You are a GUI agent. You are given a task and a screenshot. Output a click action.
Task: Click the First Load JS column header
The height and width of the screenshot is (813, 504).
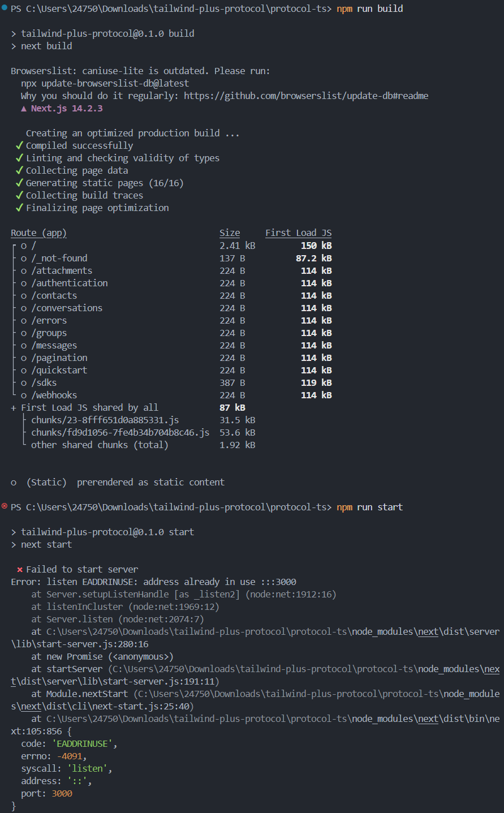299,233
